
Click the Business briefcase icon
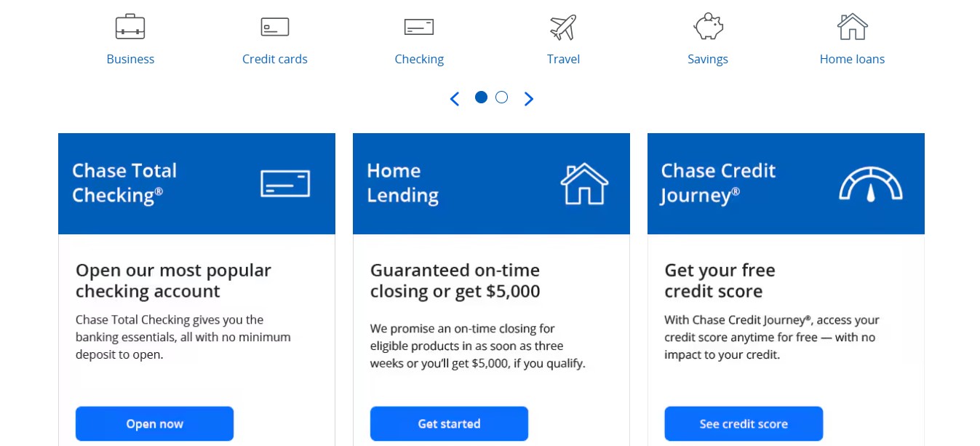pyautogui.click(x=130, y=27)
